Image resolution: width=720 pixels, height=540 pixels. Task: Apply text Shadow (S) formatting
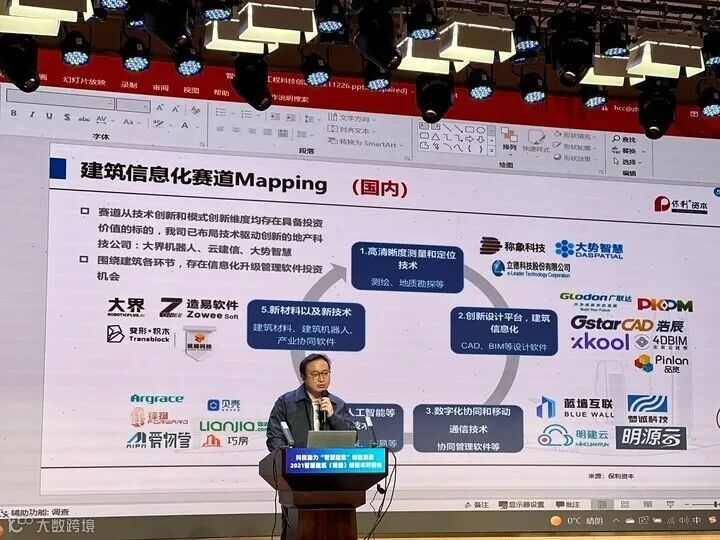(x=67, y=117)
